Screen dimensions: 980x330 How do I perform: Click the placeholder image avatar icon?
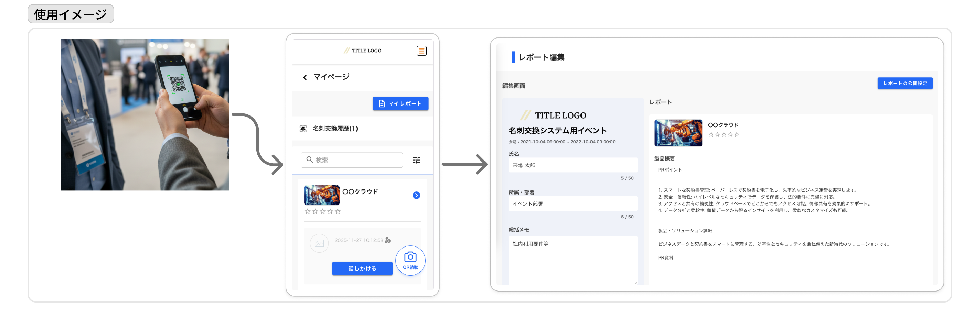point(319,243)
